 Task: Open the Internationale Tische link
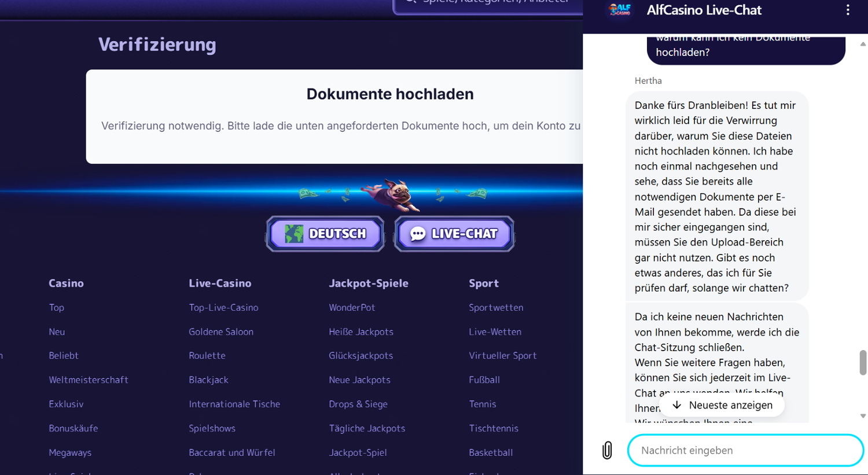(x=234, y=404)
